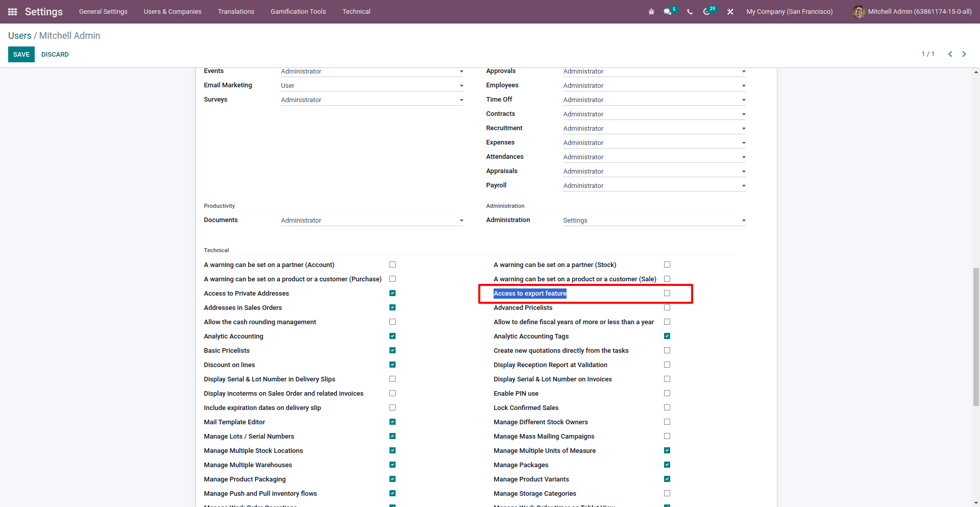Open the Surveys role dropdown
This screenshot has height=507, width=980.
click(x=372, y=100)
